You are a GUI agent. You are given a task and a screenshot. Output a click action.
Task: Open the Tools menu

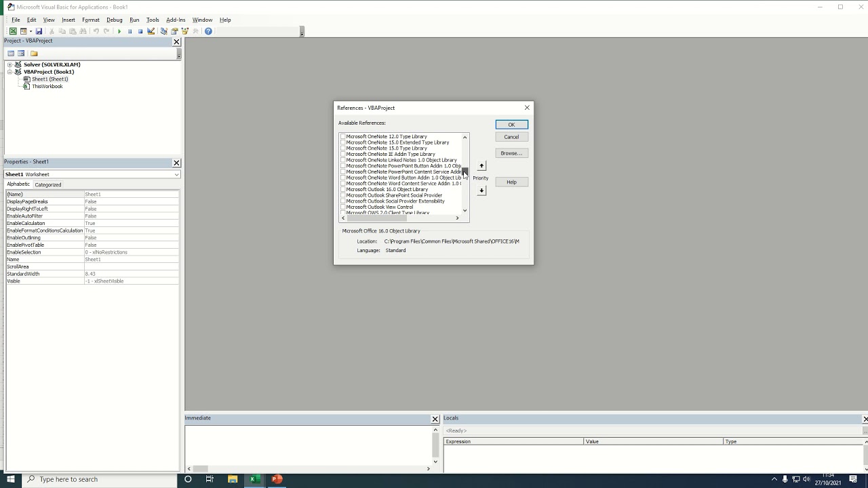click(x=153, y=20)
